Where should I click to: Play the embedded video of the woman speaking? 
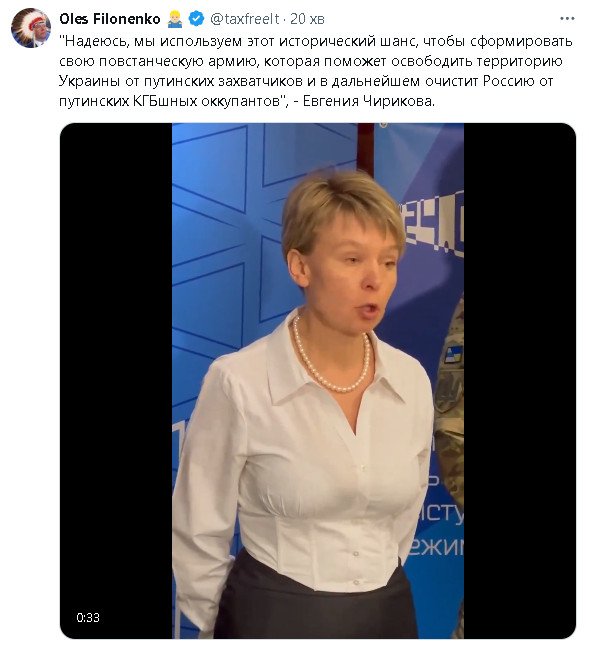click(x=318, y=381)
